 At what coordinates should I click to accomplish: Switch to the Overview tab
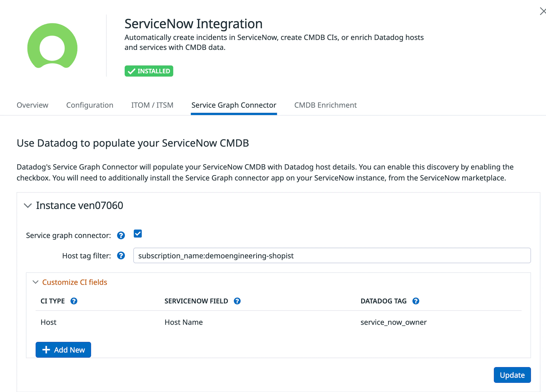coord(32,105)
